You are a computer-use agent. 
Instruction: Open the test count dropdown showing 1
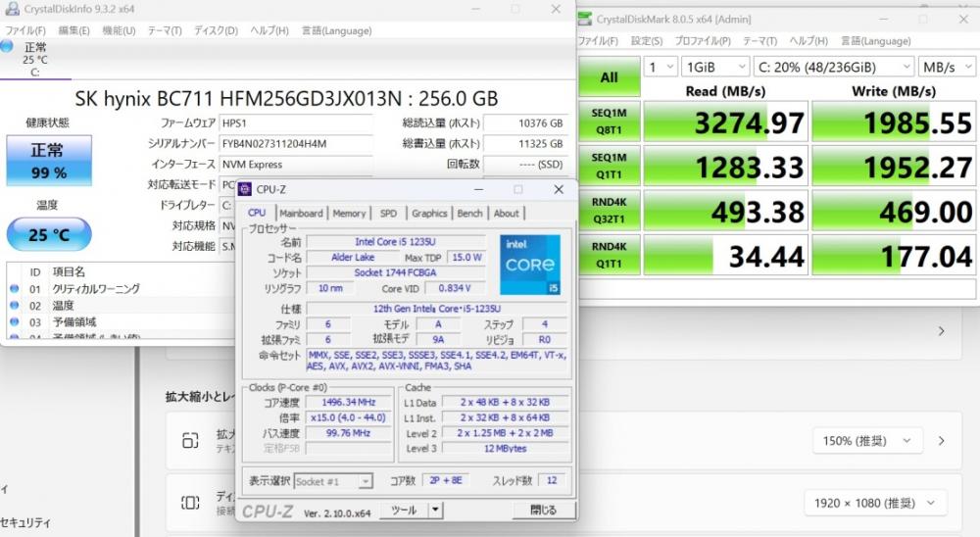[661, 67]
